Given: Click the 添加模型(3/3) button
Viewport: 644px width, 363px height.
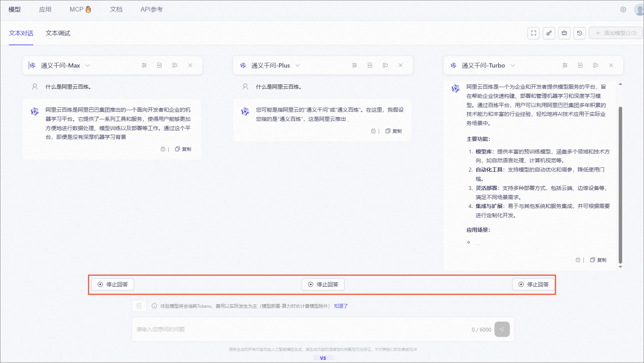Looking at the screenshot, I should 616,33.
